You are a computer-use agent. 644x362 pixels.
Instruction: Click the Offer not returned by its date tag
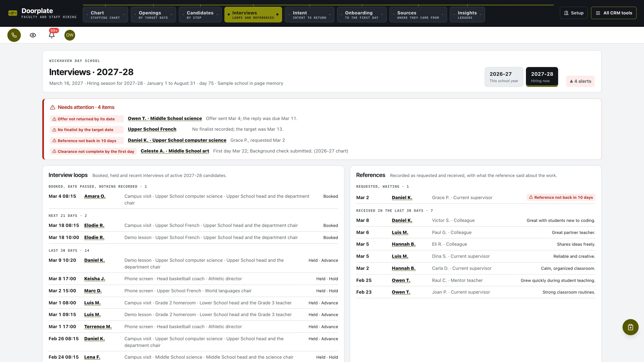[87, 119]
